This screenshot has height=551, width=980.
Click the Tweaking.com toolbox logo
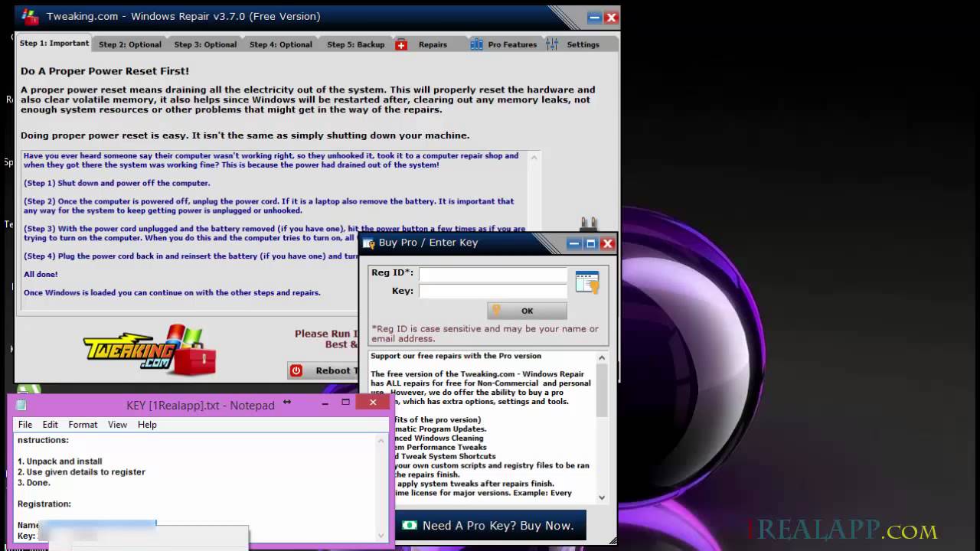tap(150, 350)
